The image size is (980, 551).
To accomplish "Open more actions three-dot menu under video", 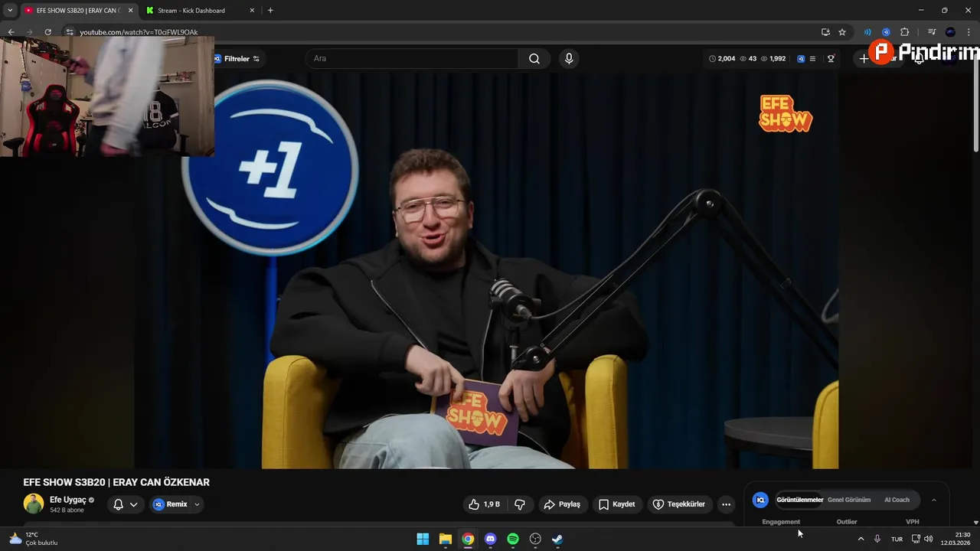I will [726, 504].
